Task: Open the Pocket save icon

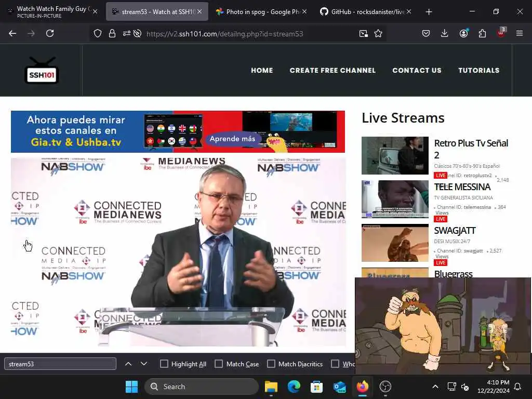Action: click(426, 33)
